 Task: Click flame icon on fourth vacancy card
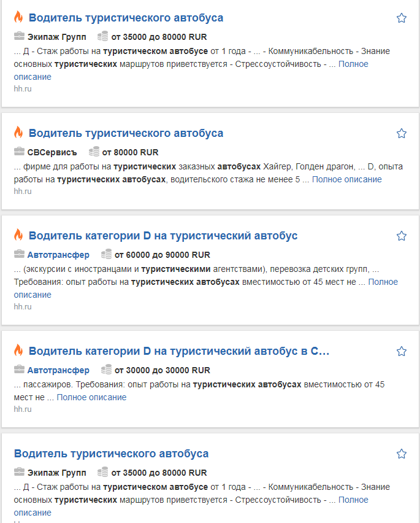click(18, 350)
